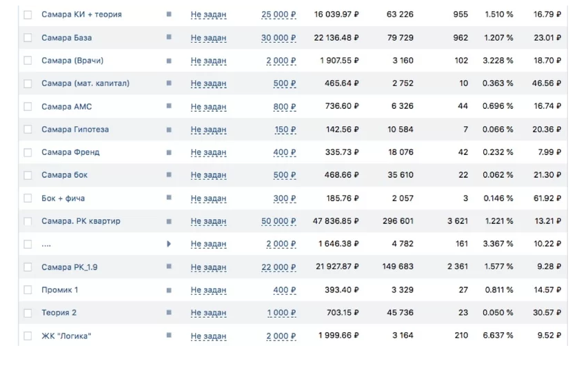Stop the Самара АМС campaign icon
588x370 pixels.
click(169, 106)
